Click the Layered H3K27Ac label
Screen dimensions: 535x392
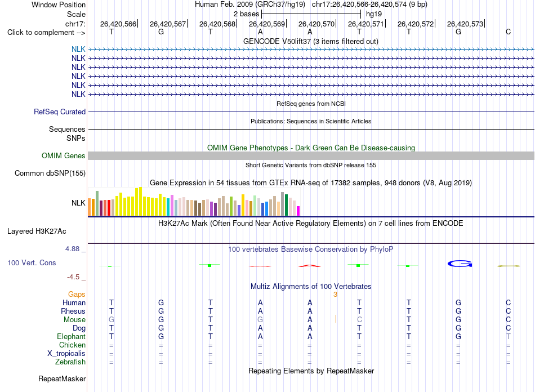(37, 231)
